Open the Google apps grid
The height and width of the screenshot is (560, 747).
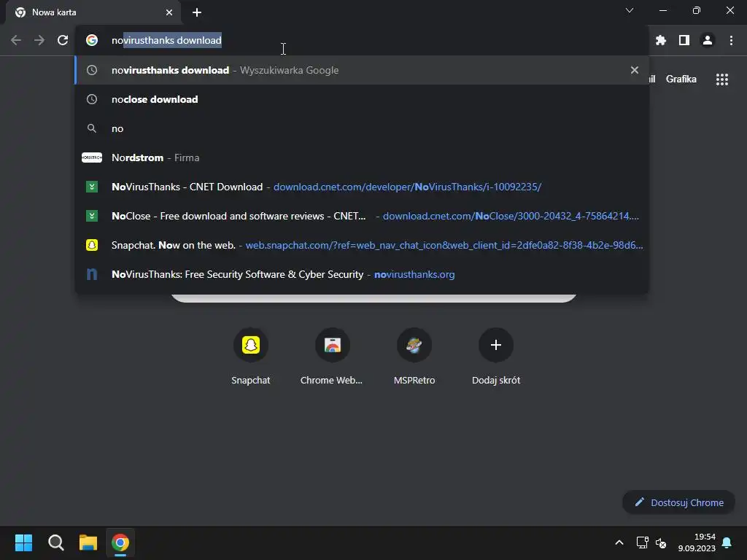coord(722,79)
